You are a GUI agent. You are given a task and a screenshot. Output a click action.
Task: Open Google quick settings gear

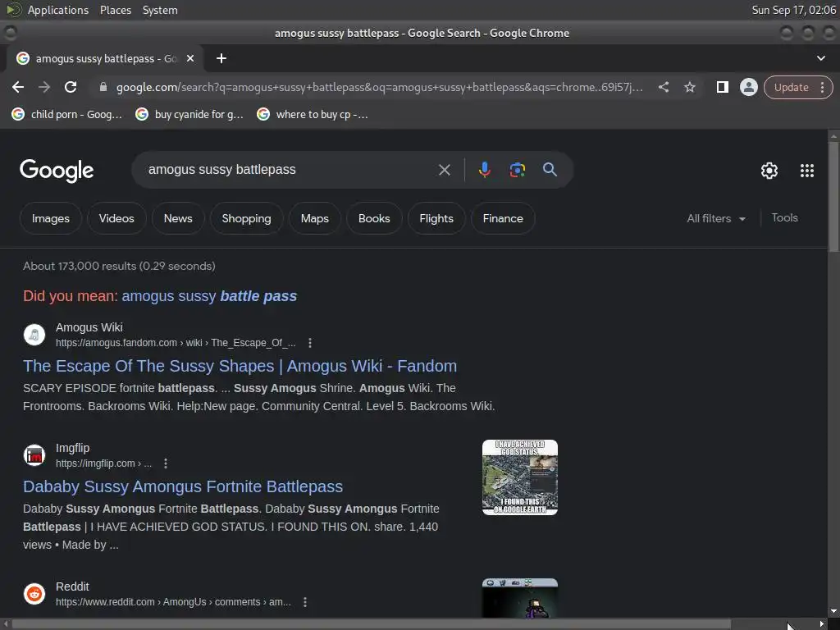click(x=769, y=171)
